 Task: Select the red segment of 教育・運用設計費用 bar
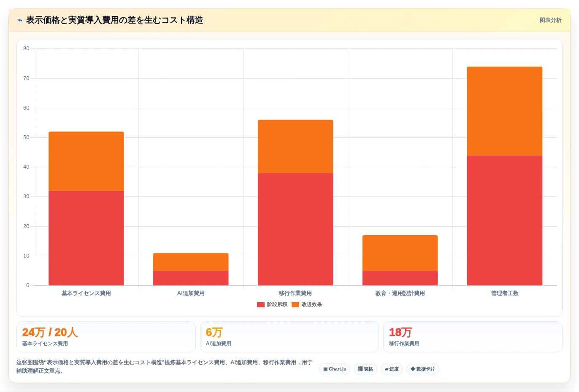click(400, 278)
